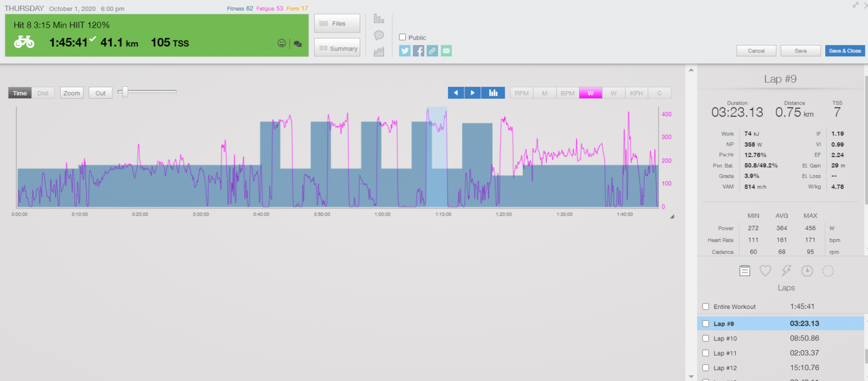The height and width of the screenshot is (381, 868).
Task: Click the 1:45:41 workout duration in header
Action: point(68,43)
